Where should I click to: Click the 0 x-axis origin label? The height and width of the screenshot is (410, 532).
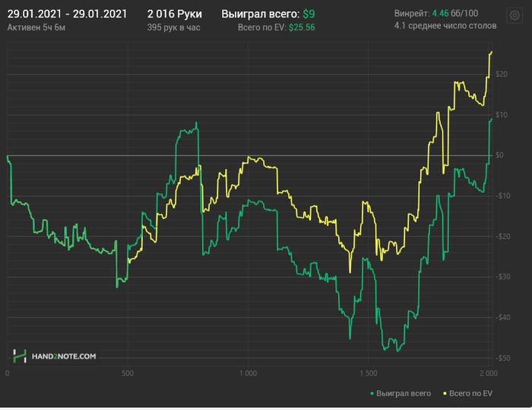coord(8,373)
